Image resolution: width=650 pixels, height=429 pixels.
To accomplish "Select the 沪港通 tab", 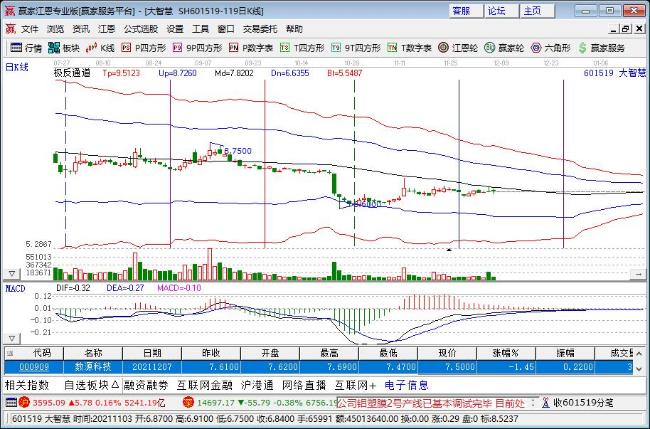I will pyautogui.click(x=257, y=385).
